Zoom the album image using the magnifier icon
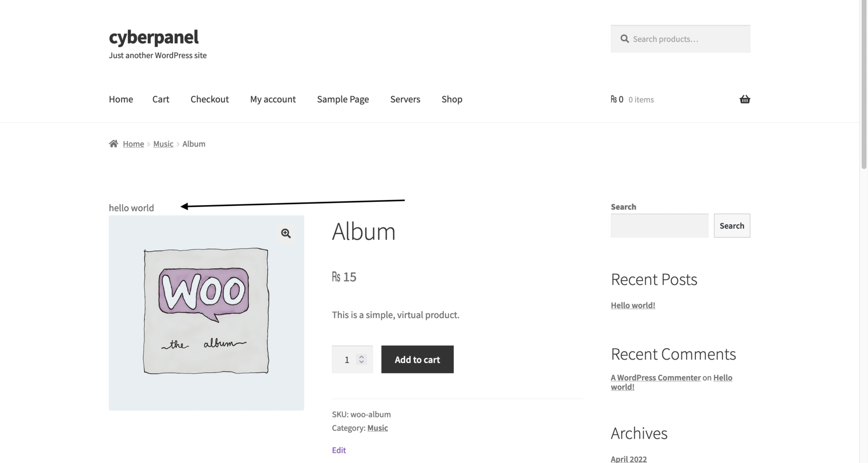868x463 pixels. (x=286, y=233)
